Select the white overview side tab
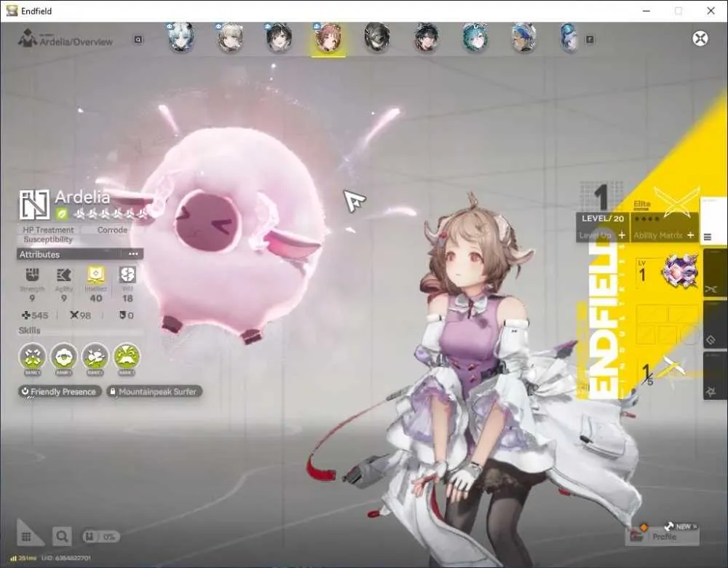The height and width of the screenshot is (568, 728). [713, 221]
